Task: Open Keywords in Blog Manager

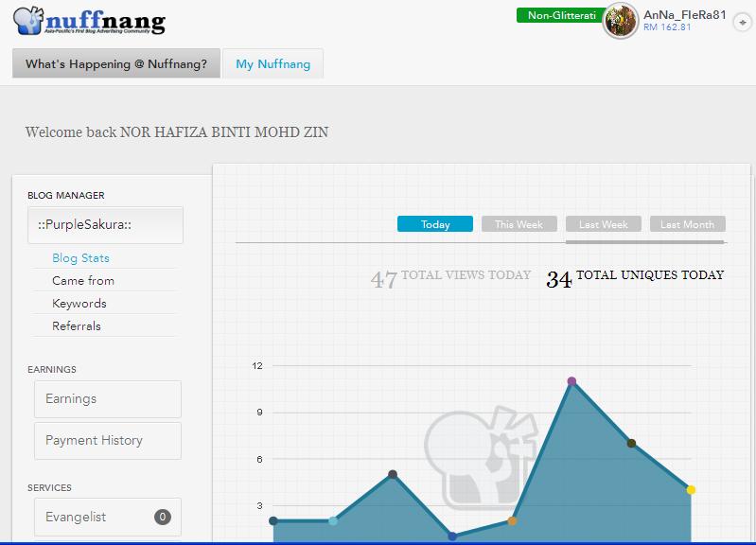Action: click(x=79, y=304)
